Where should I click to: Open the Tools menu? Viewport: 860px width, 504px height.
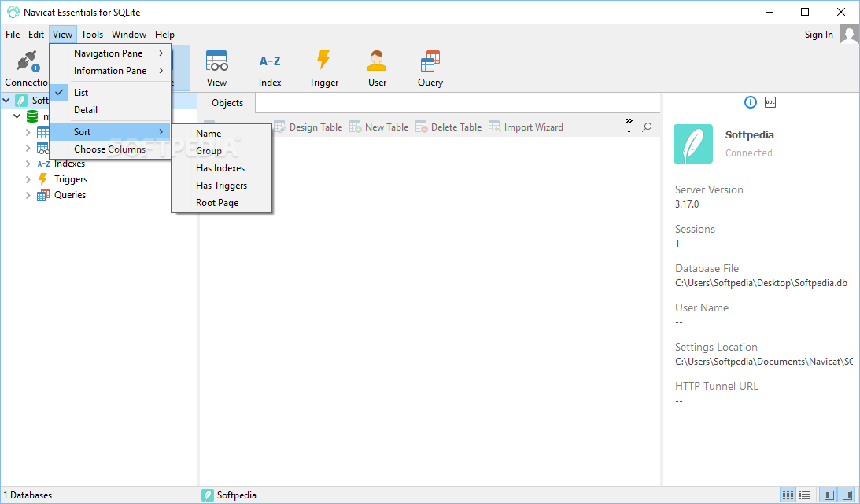(x=92, y=35)
